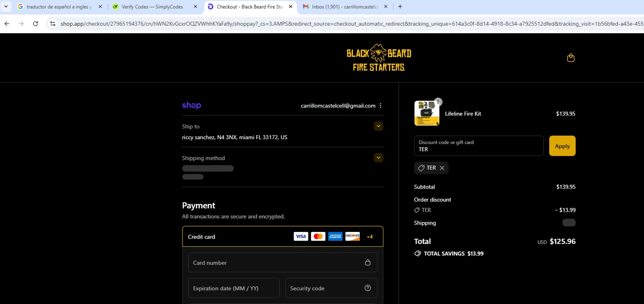Screen dimensions: 644x304
Task: Reload the checkout page
Action: 36,24
